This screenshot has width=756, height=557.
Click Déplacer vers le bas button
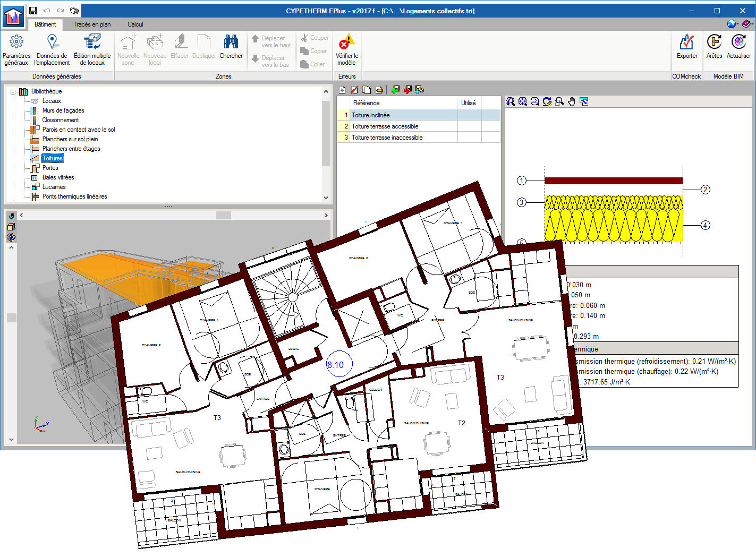(271, 61)
